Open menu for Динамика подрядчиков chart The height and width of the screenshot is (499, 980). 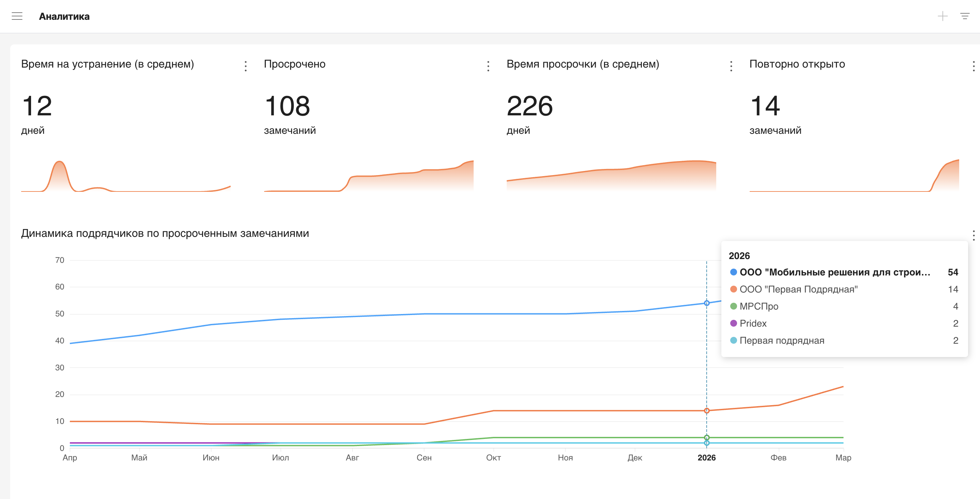click(973, 235)
